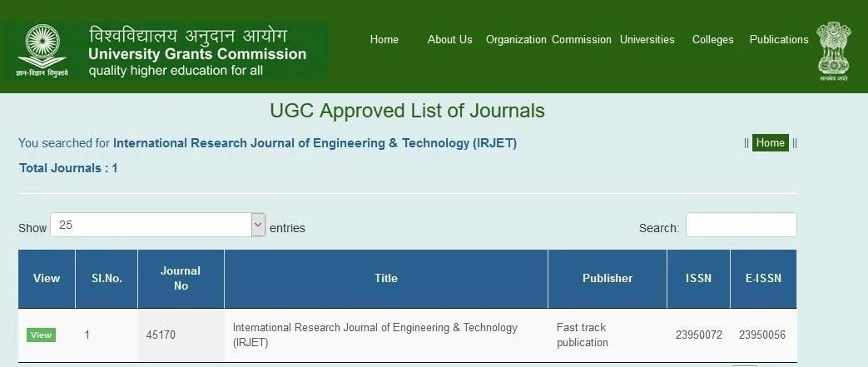Viewport: 868px width, 367px height.
Task: Sort by Sl.No. column header
Action: coord(107,279)
